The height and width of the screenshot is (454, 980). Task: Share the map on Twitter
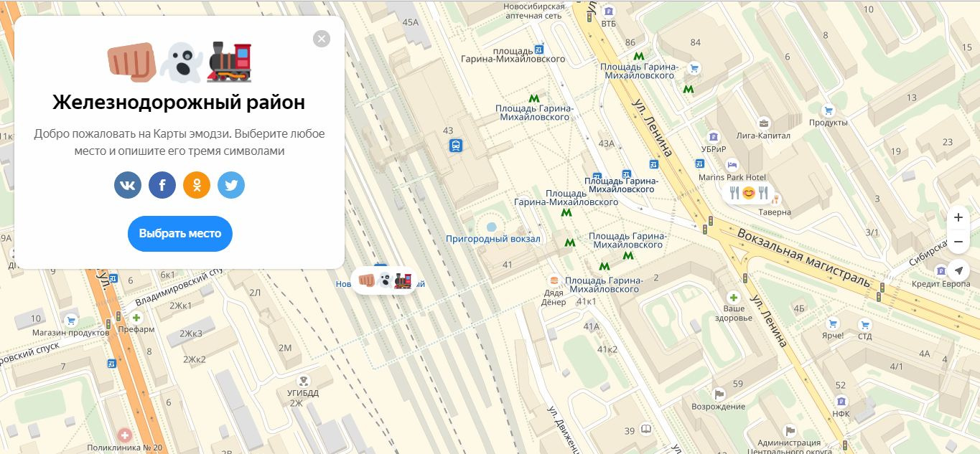click(231, 185)
